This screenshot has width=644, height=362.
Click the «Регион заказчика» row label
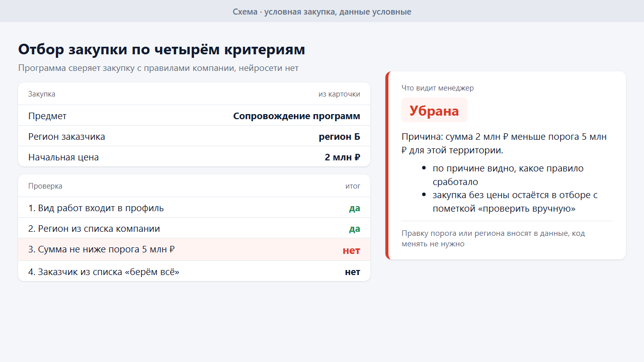point(66,137)
